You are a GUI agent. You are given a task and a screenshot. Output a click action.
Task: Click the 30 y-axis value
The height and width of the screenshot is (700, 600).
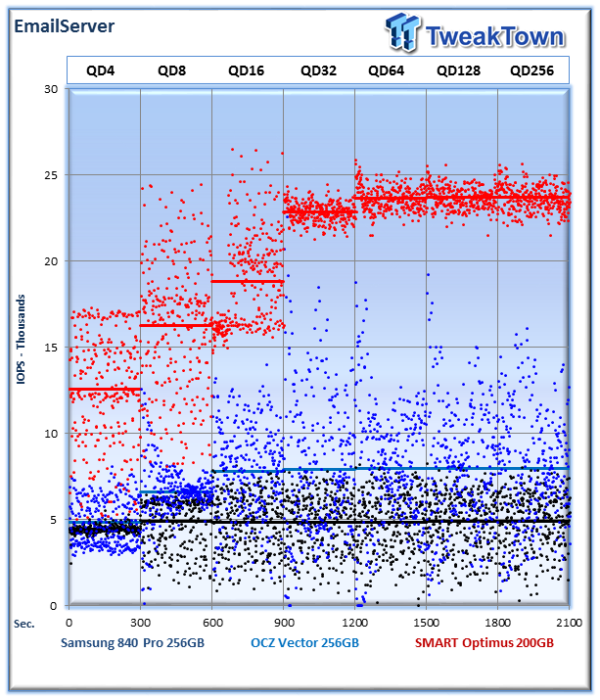coord(51,89)
